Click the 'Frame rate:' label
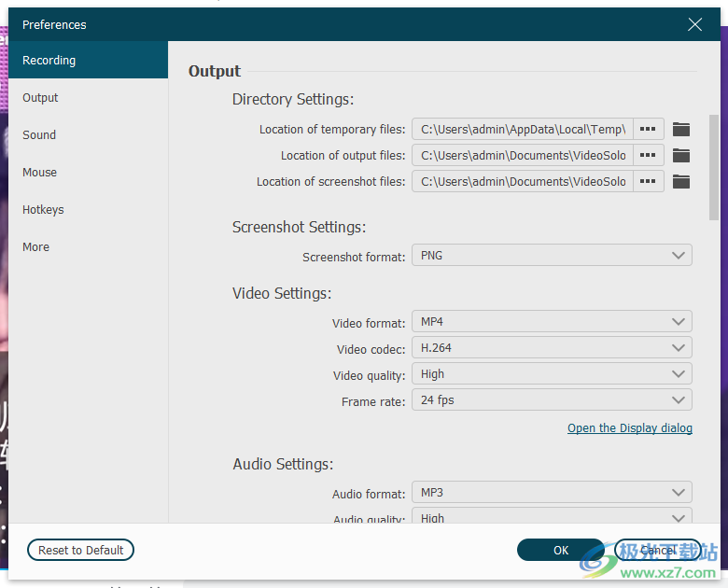The height and width of the screenshot is (588, 728). (x=373, y=401)
